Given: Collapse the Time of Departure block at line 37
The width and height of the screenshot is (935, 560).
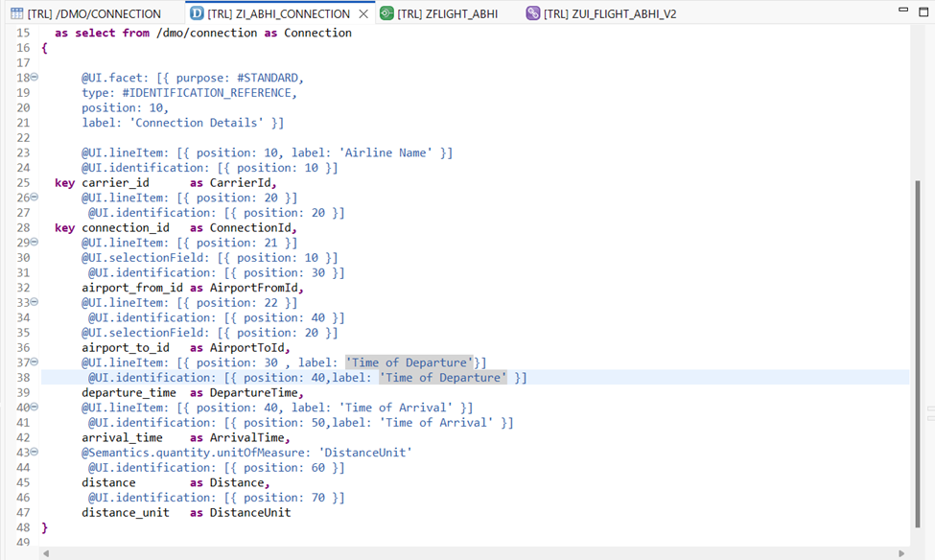Looking at the screenshot, I should click(35, 362).
